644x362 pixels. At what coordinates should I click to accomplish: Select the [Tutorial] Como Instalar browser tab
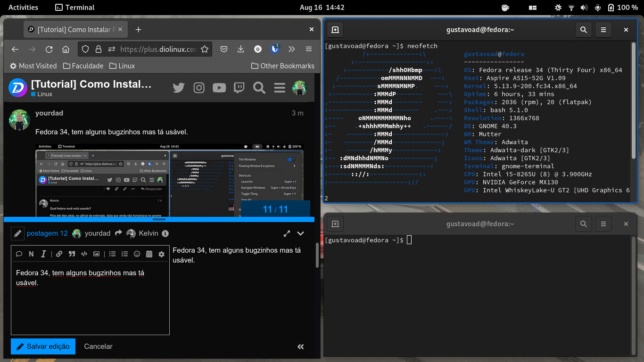(x=73, y=29)
